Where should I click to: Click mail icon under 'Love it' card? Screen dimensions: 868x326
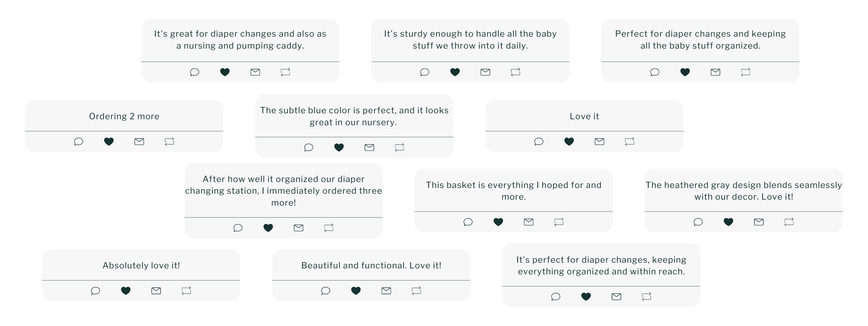coord(599,141)
